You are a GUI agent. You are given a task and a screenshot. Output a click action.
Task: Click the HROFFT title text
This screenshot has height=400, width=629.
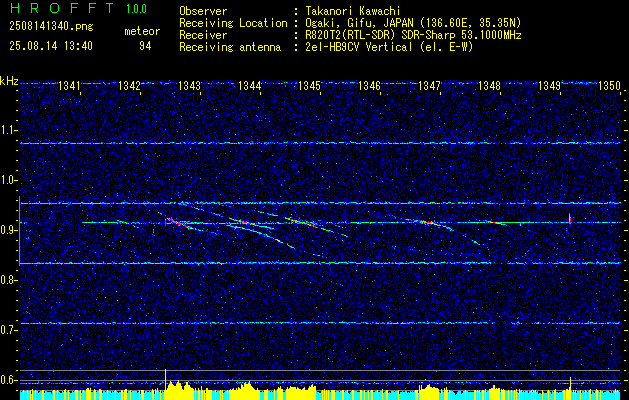pos(62,8)
